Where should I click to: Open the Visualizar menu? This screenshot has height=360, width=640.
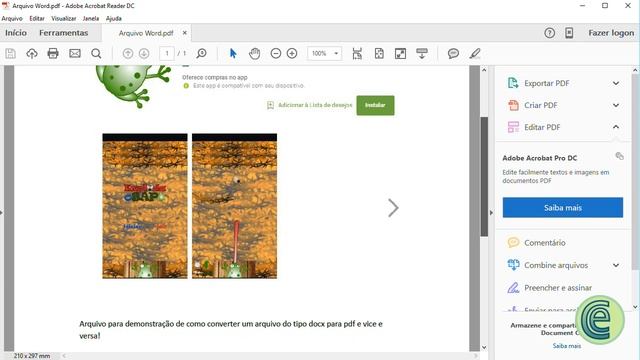point(64,18)
